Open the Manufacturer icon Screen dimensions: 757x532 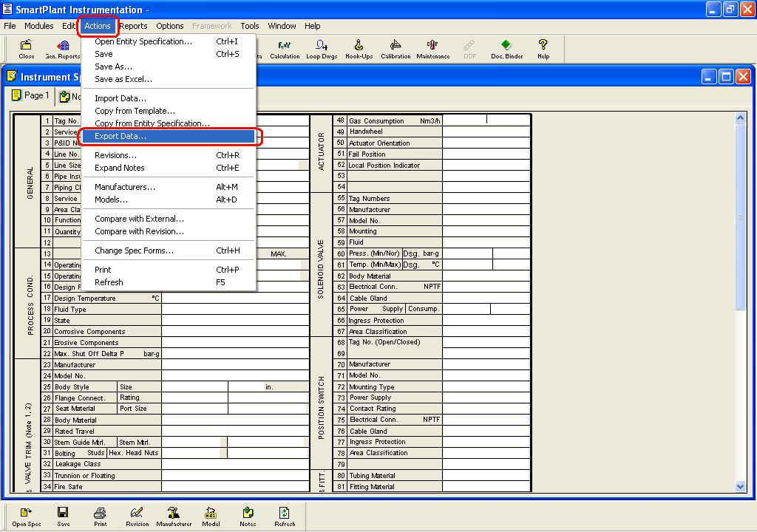click(x=174, y=515)
